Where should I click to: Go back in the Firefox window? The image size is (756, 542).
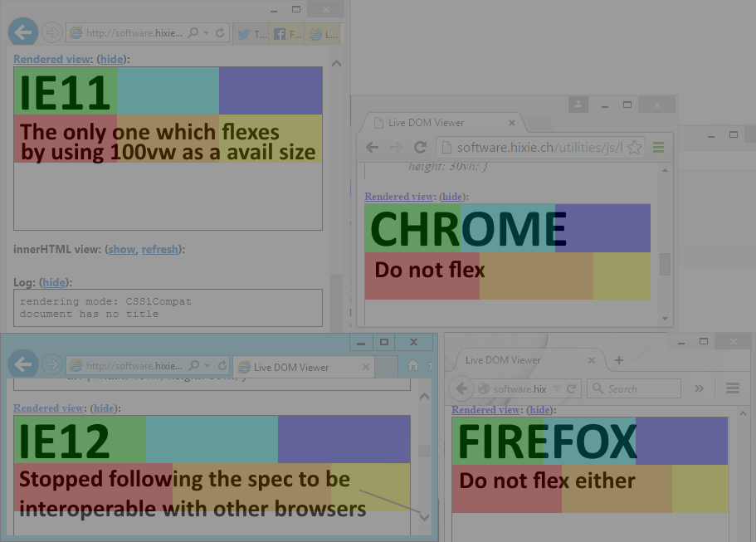(x=461, y=388)
